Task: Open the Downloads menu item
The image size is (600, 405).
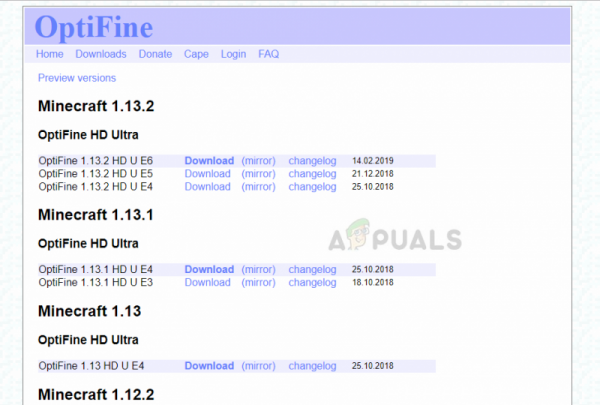Action: point(101,54)
